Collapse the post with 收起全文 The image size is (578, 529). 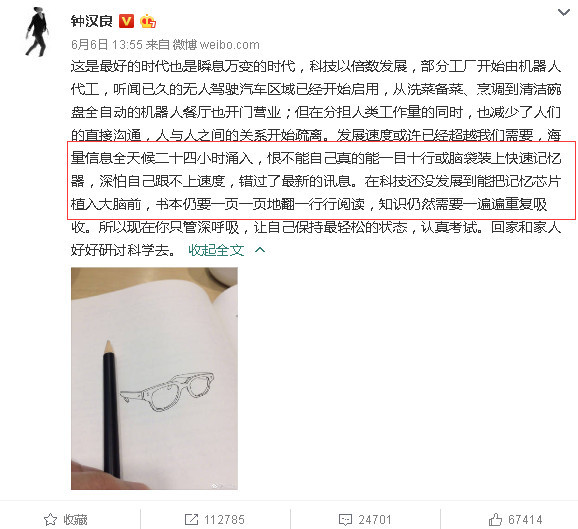coord(216,250)
